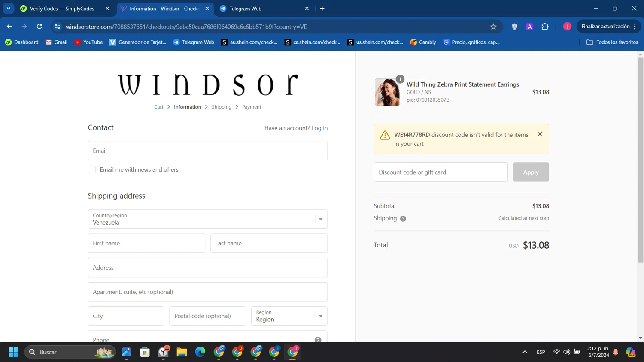Open the Extensions puzzle icon

545,27
